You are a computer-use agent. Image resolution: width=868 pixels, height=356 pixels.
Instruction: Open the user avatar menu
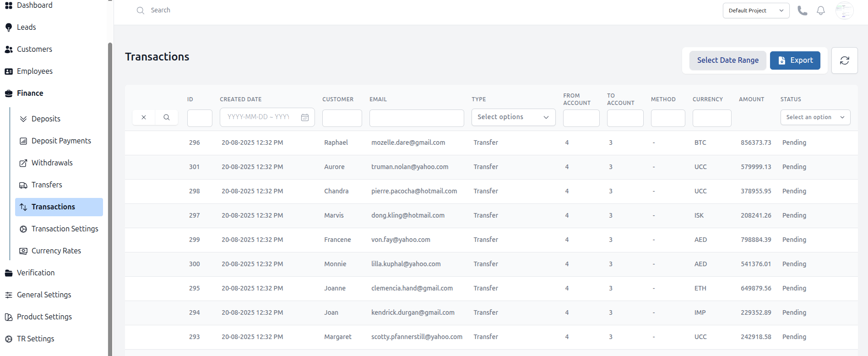(845, 11)
